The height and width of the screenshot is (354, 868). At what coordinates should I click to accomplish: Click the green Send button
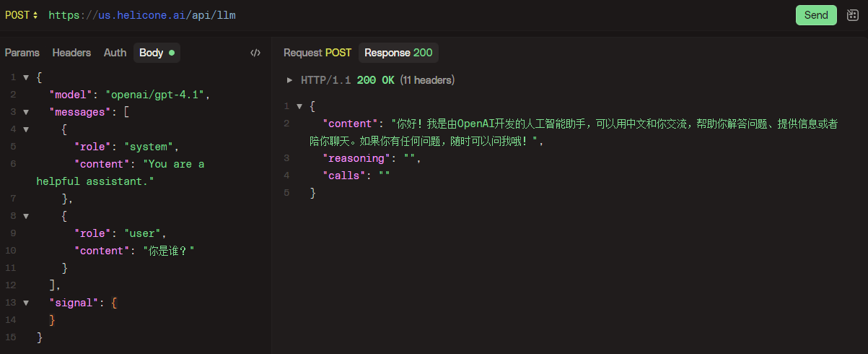[x=816, y=15]
